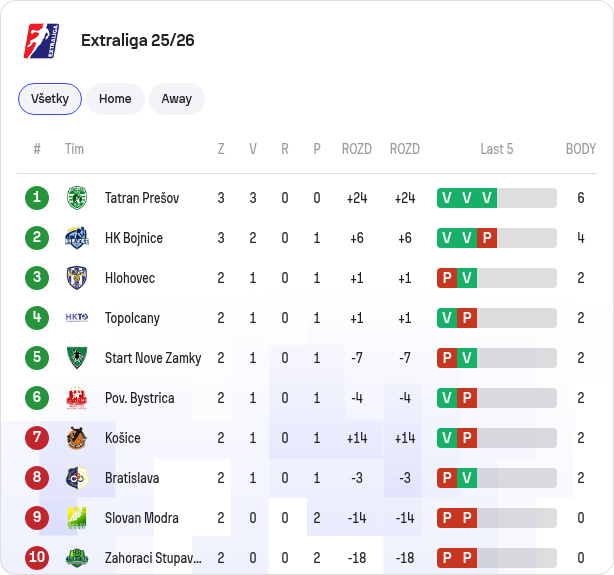The width and height of the screenshot is (614, 575).
Task: Select the Hlohovec club crest
Action: tap(77, 278)
